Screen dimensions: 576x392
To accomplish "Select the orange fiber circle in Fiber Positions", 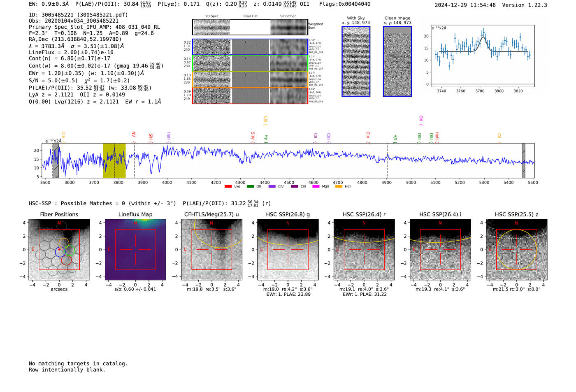I will 64,243.
